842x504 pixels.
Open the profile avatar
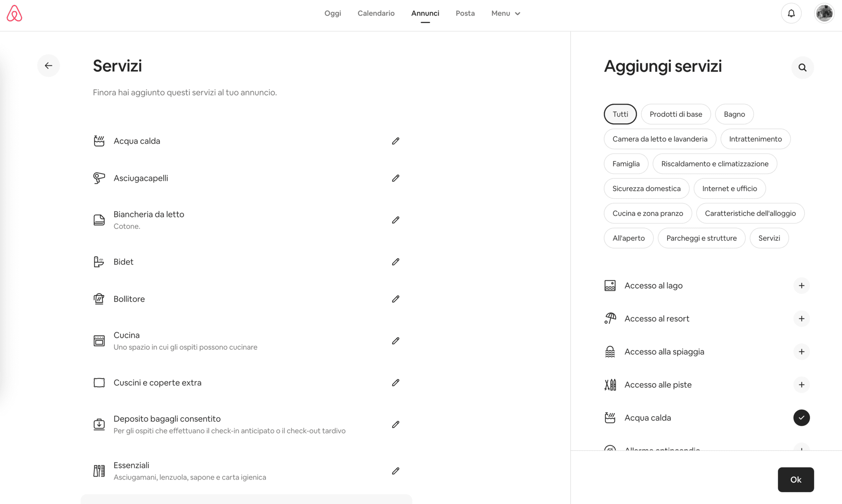[x=824, y=14]
